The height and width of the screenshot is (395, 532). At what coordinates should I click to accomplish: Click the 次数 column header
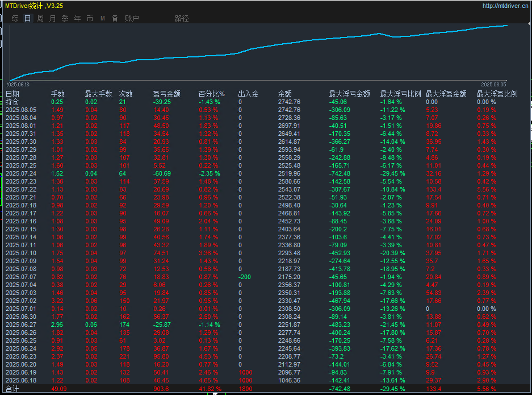(x=125, y=94)
